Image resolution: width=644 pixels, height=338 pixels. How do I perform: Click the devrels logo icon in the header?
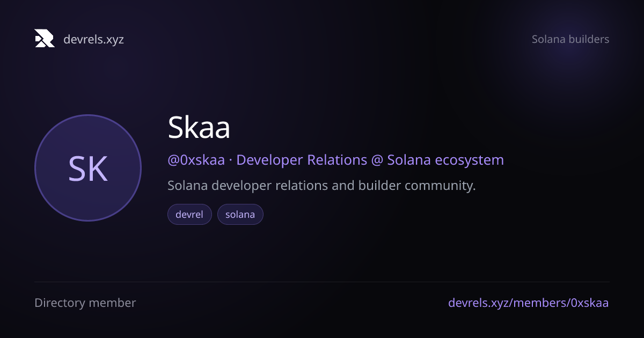click(45, 39)
